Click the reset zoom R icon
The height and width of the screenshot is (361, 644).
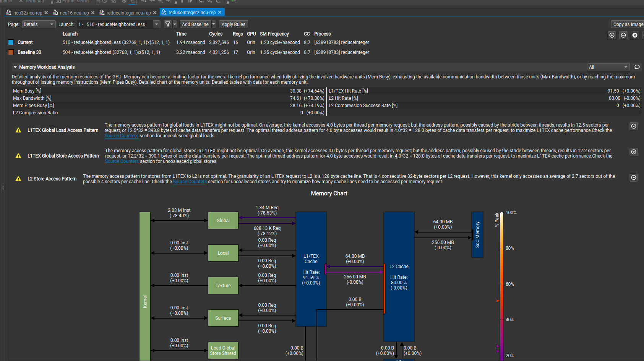tap(635, 35)
